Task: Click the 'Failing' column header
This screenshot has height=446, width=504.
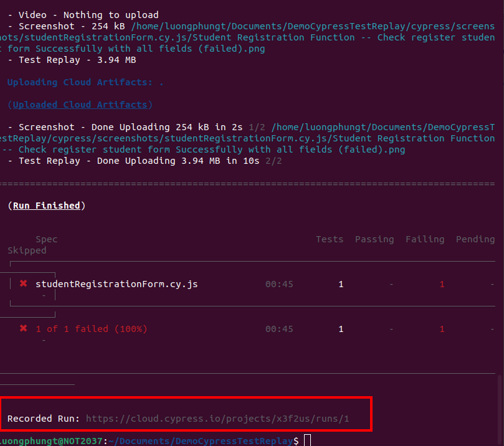Action: 425,239
